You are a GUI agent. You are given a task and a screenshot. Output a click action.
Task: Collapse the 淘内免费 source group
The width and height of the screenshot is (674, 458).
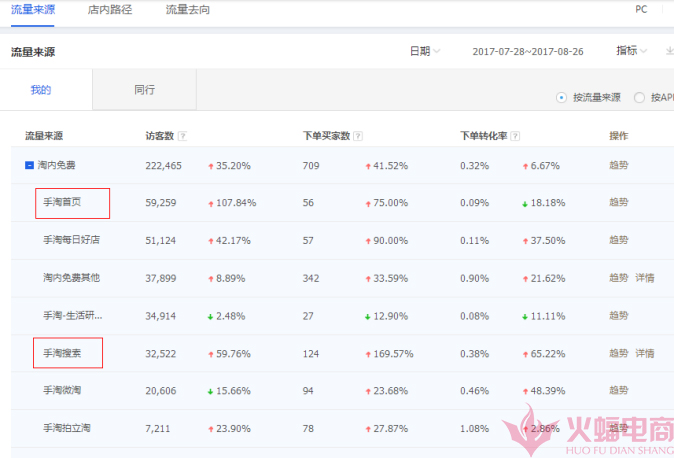(x=30, y=165)
